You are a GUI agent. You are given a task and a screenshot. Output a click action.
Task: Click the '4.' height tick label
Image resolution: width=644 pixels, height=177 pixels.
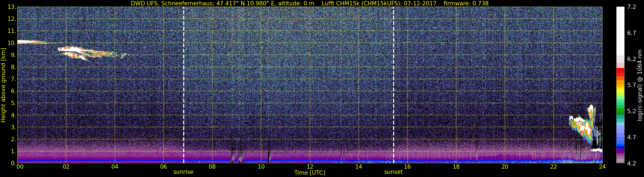(x=13, y=115)
